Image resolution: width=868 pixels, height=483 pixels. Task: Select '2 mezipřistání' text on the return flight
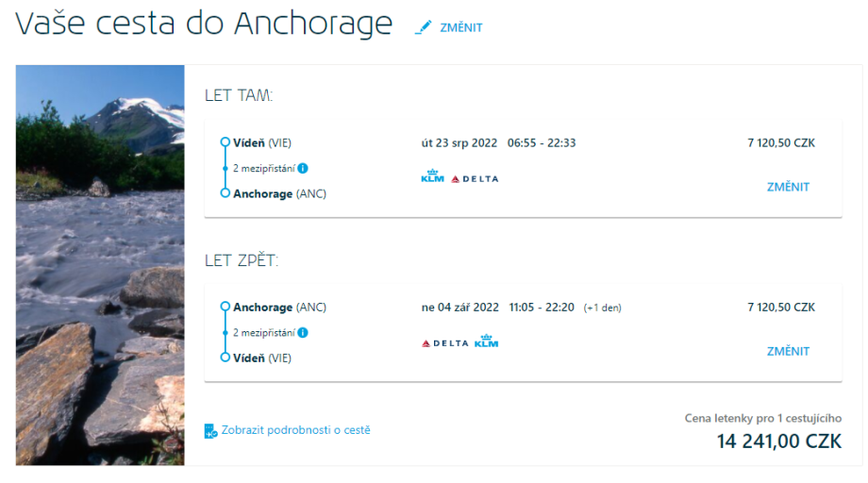click(263, 333)
